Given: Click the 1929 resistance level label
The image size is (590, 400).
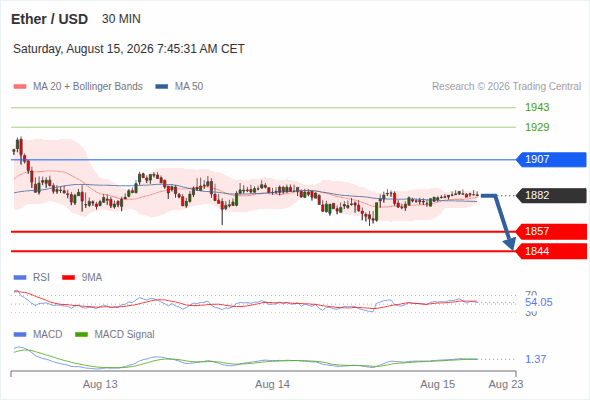Looking at the screenshot, I should [537, 128].
